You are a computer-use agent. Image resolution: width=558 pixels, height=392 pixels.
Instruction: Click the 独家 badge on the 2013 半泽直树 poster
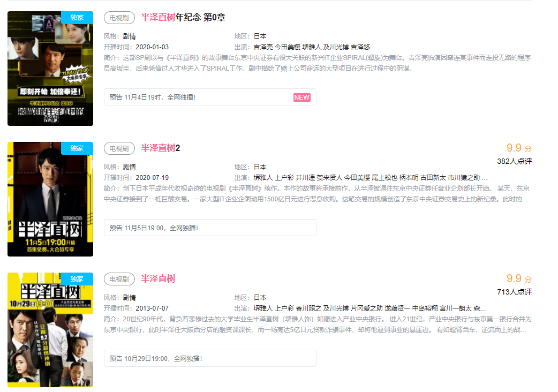[77, 278]
